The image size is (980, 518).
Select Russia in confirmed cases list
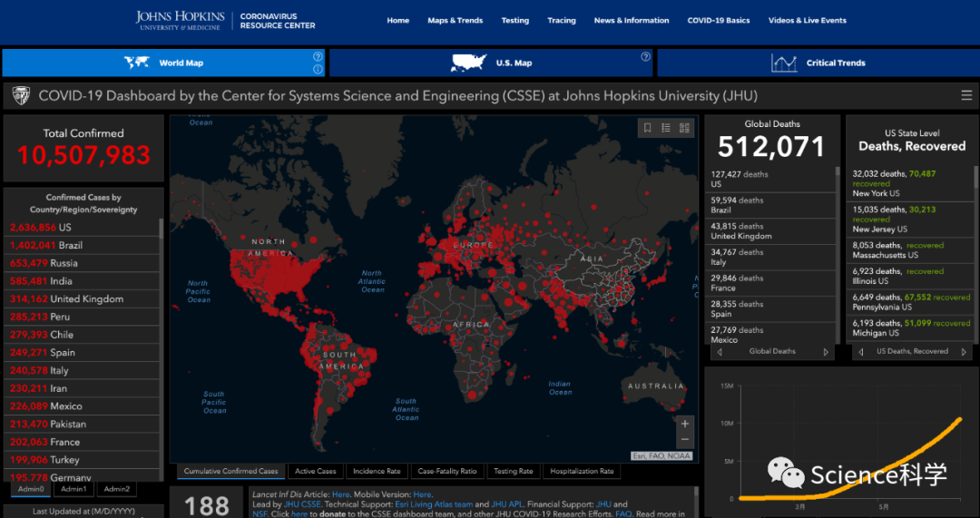[82, 263]
